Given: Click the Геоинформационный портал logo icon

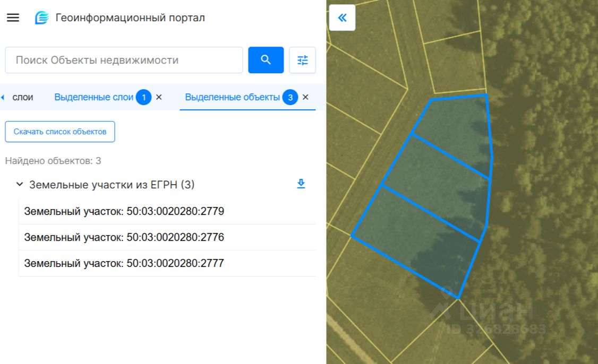Looking at the screenshot, I should coord(41,18).
